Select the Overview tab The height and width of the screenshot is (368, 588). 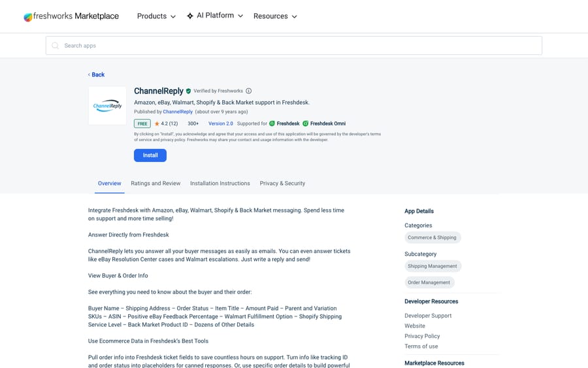coord(110,184)
